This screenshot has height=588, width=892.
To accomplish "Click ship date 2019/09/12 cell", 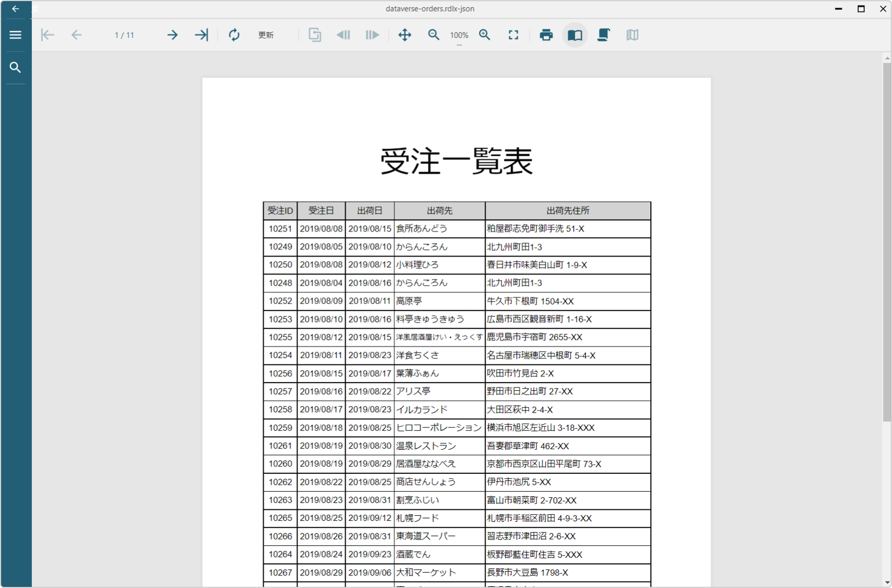I will [x=370, y=518].
